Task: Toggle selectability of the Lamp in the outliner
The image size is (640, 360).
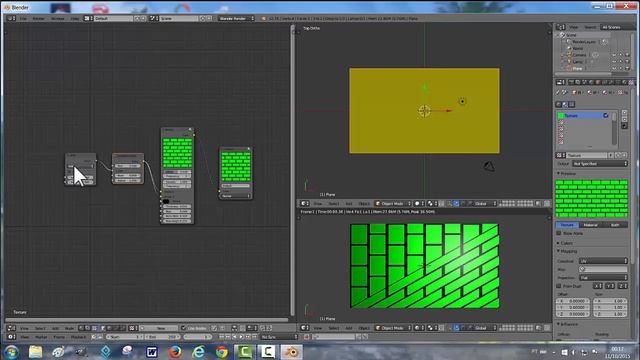Action: pos(621,62)
